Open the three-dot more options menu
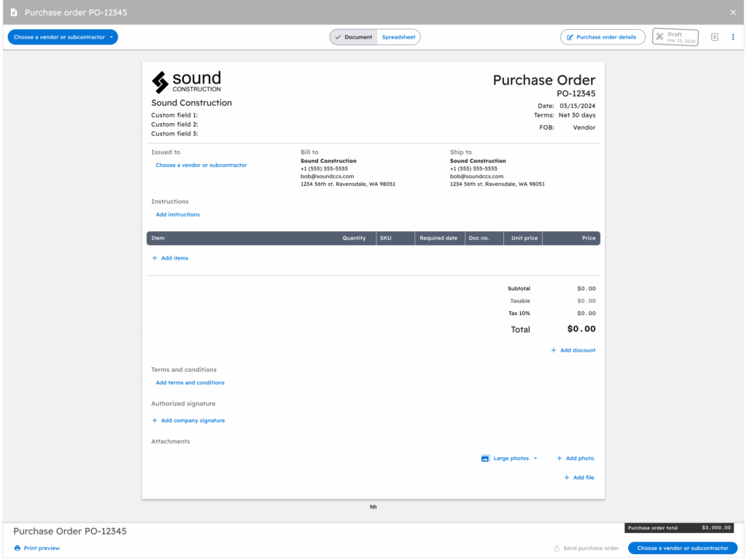 [x=733, y=37]
